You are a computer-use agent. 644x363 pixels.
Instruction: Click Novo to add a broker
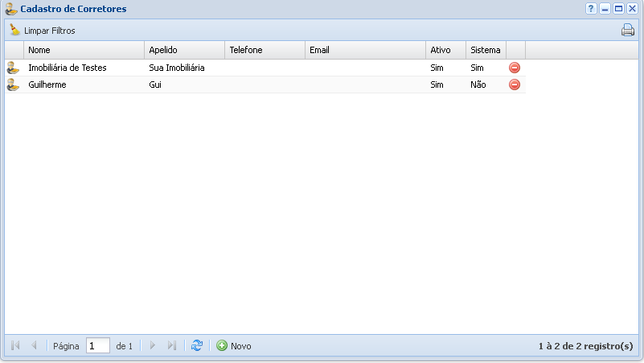(x=233, y=345)
